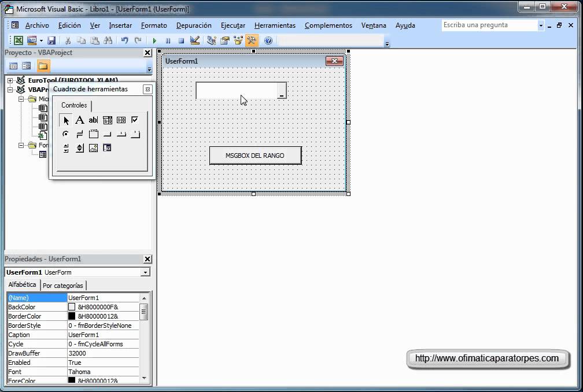Collapse the Microsoft Excel Objects folder node
Viewport: 583px width, 392px height.
21,99
